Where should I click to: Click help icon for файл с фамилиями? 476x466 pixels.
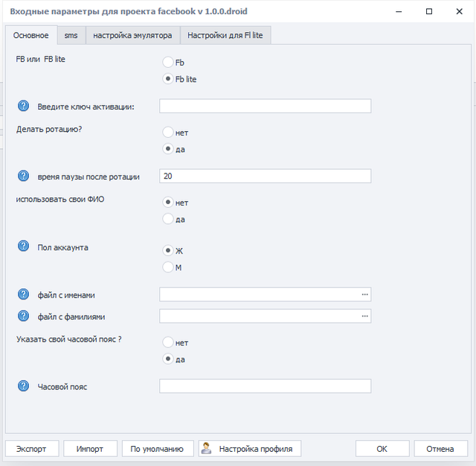[23, 316]
